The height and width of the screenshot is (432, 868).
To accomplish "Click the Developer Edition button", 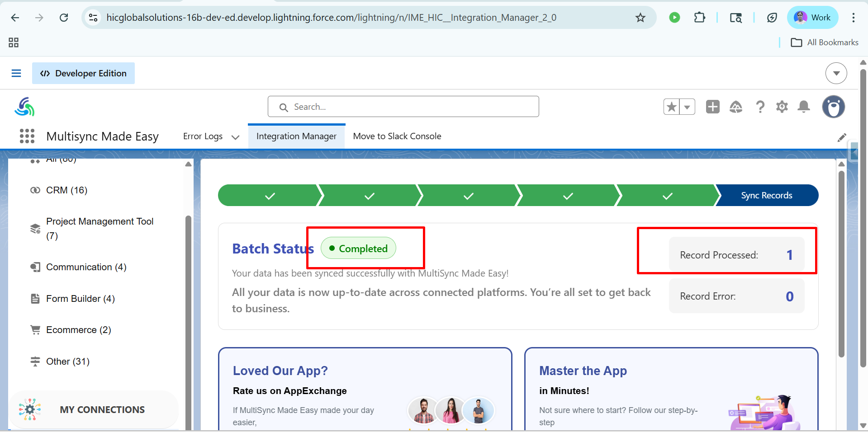I will pos(83,73).
